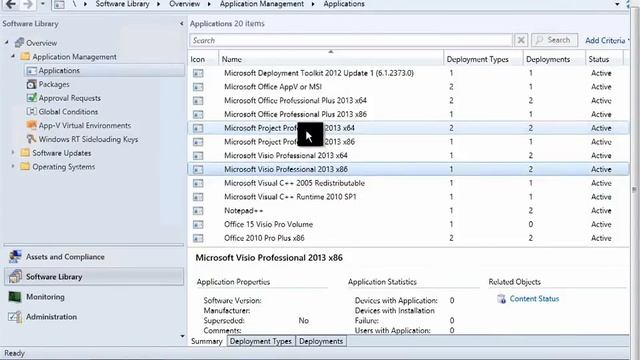Collapse the Application Management tree node
Viewport: 640px width, 360px height.
coord(13,56)
